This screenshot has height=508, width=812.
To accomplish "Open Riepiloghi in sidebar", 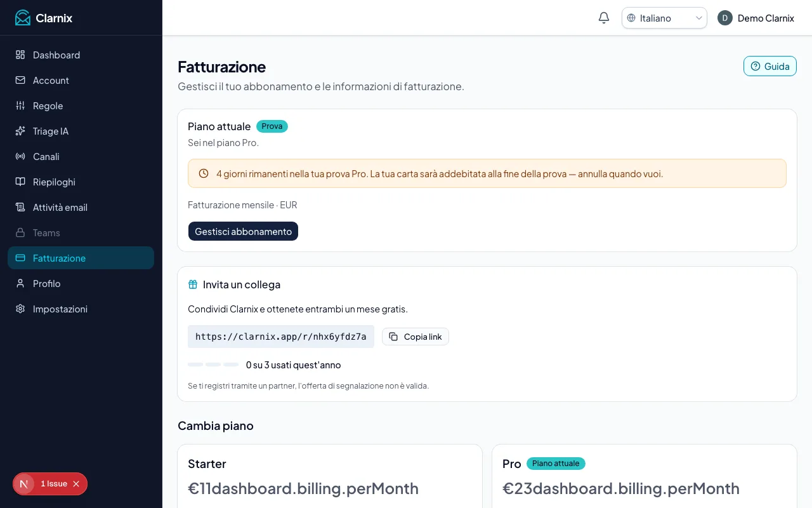I will 81,182.
